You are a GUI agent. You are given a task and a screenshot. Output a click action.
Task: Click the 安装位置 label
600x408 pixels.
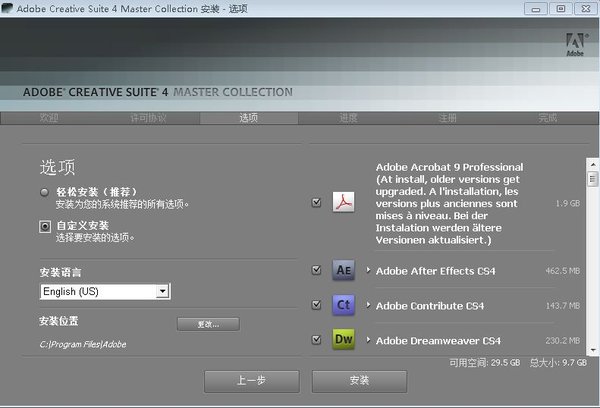pos(59,321)
